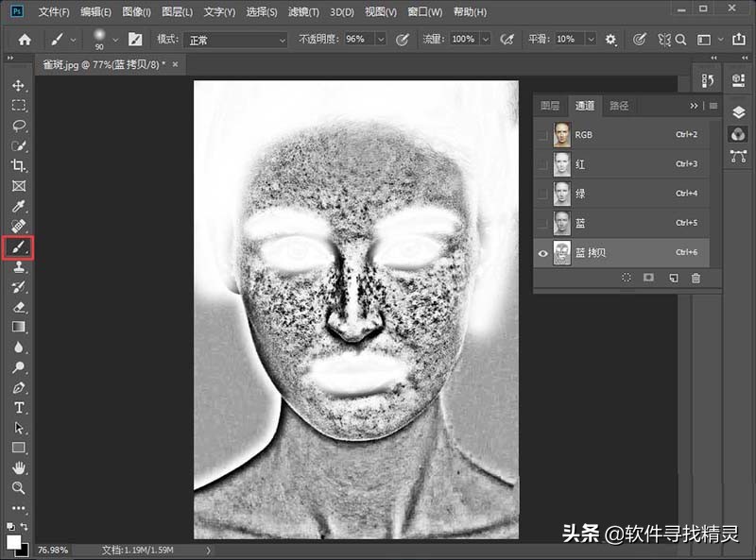Click the load channel as selection icon

click(627, 278)
